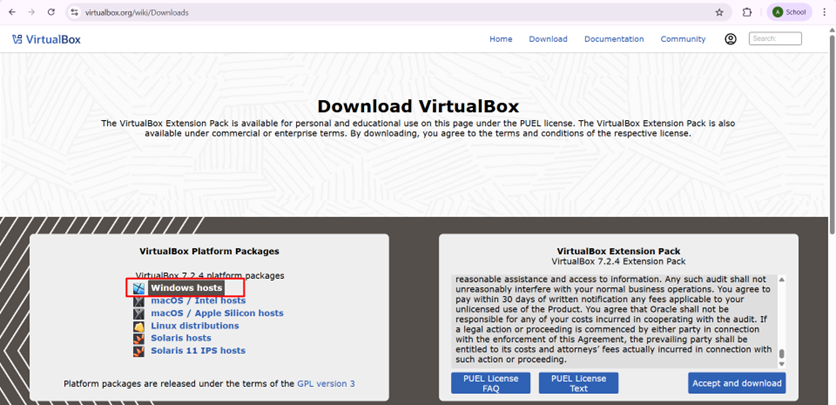Click the site info icon in address bar
The image size is (836, 405).
[74, 12]
